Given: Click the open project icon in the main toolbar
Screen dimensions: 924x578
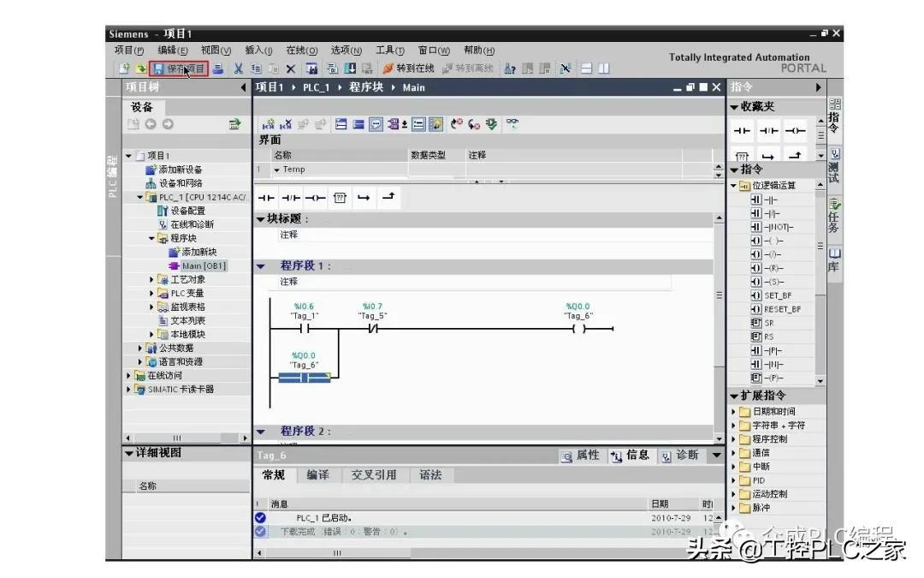Looking at the screenshot, I should pos(140,69).
